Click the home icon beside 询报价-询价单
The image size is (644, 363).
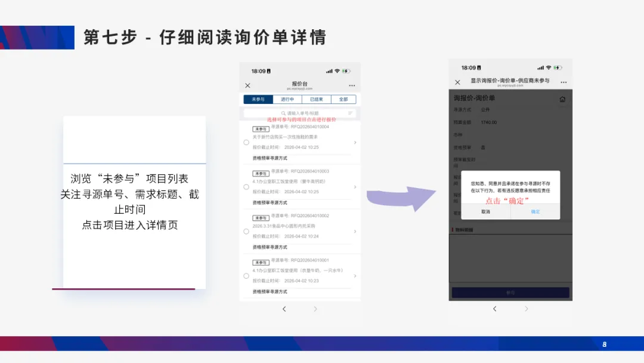coord(562,99)
